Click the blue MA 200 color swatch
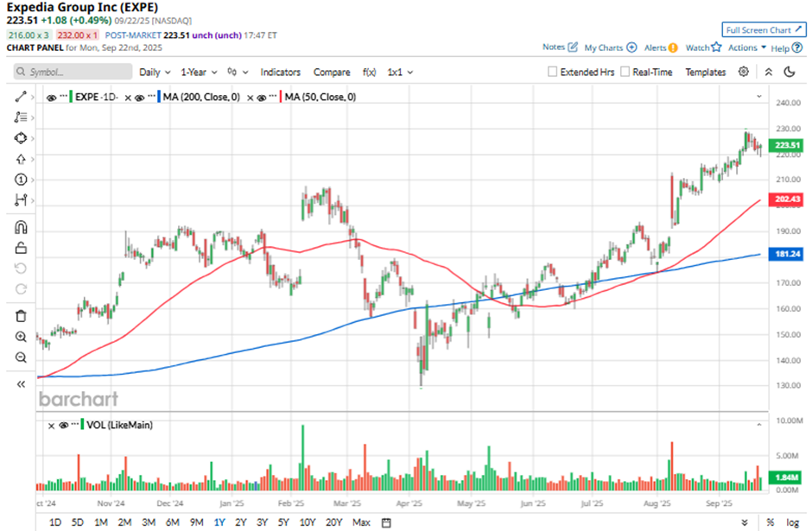Viewport: 812px width, 531px height. click(159, 97)
